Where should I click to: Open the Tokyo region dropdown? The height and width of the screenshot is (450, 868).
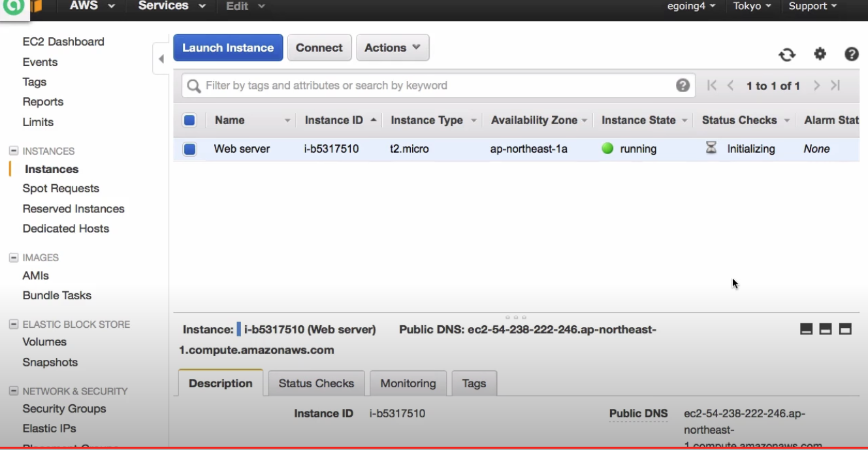[x=752, y=6]
